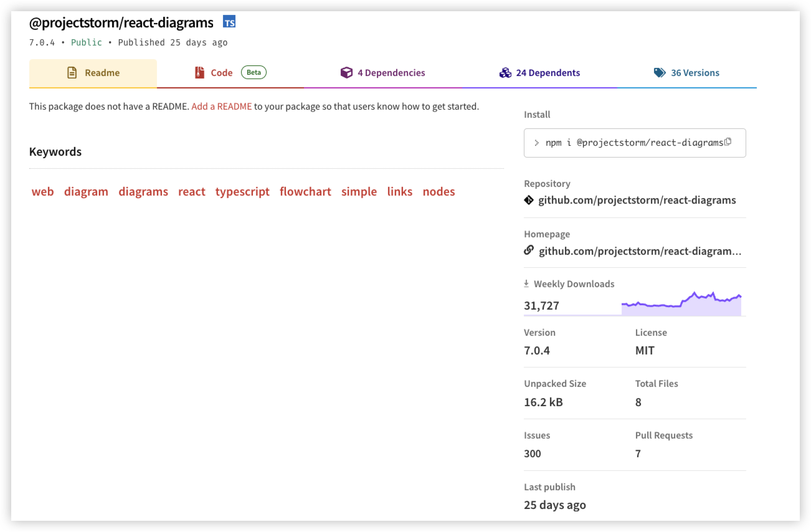Click the Keywords heading
The height and width of the screenshot is (532, 811).
point(55,152)
